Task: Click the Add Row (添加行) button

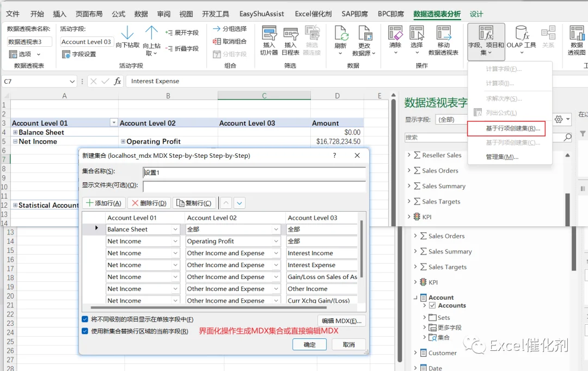Action: click(104, 203)
